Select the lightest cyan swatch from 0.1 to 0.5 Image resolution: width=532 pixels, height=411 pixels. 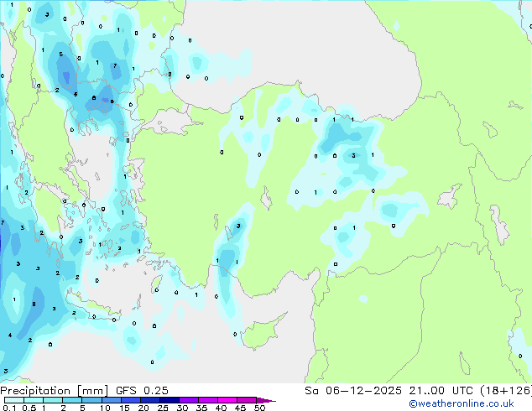pyautogui.click(x=14, y=400)
